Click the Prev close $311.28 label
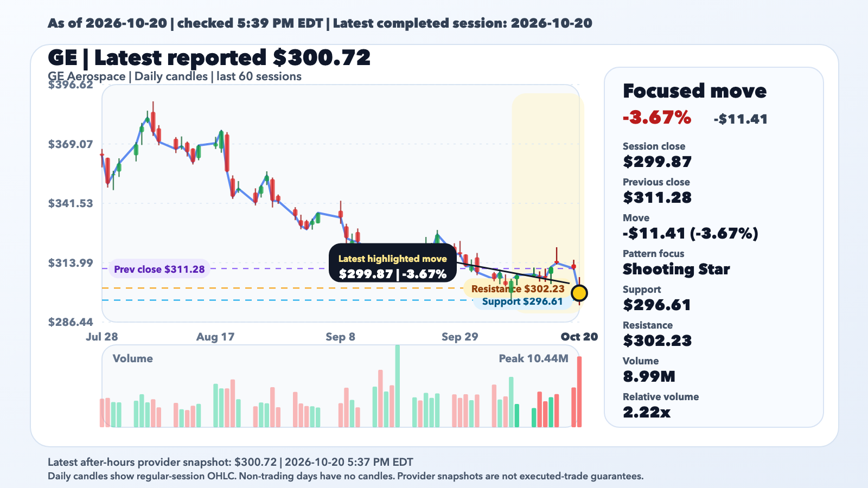This screenshot has width=868, height=488. [159, 269]
